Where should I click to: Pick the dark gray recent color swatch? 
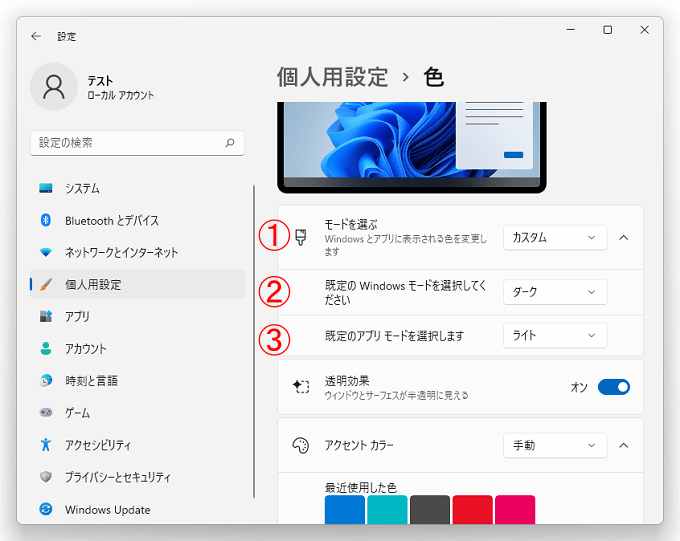430,509
